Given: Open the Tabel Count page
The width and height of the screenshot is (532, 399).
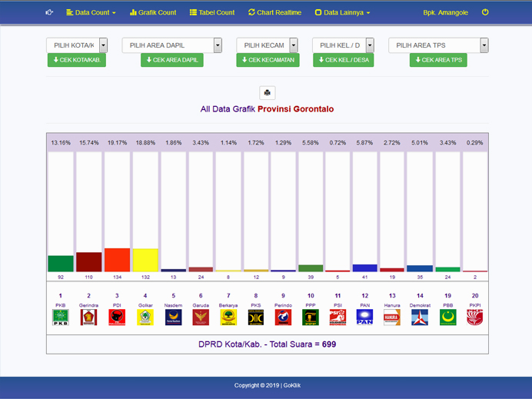Looking at the screenshot, I should (x=211, y=12).
